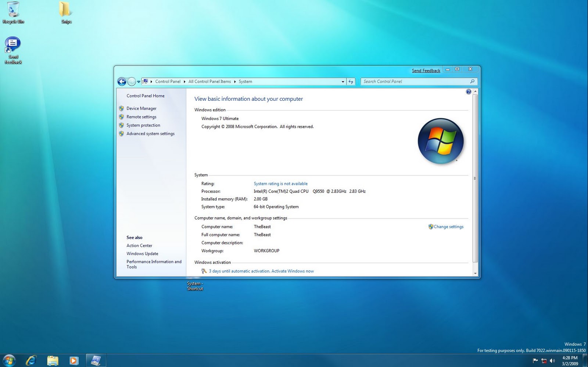This screenshot has height=367, width=588.
Task: Click the network tray icon
Action: tap(544, 361)
